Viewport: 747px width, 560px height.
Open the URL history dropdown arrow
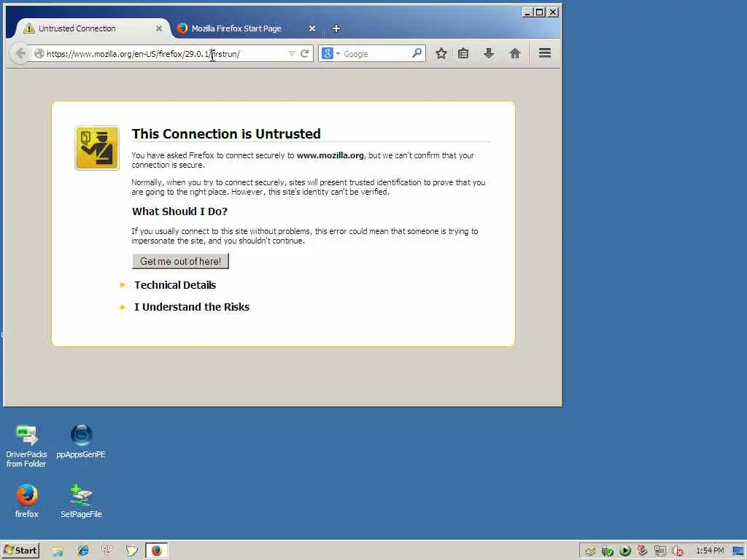(x=292, y=54)
